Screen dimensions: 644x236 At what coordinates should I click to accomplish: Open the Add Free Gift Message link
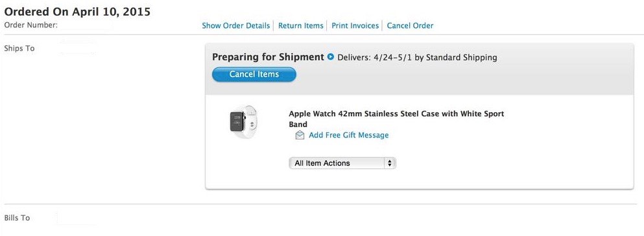[349, 135]
